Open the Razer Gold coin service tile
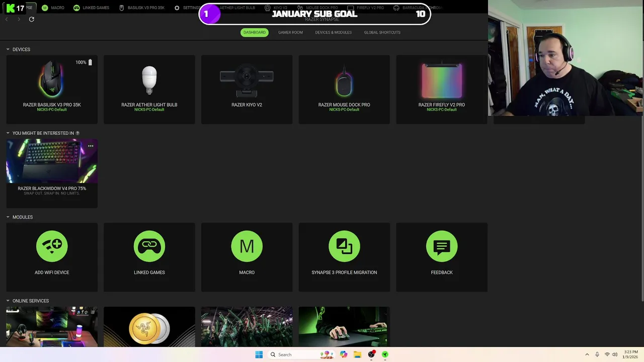 click(x=149, y=327)
